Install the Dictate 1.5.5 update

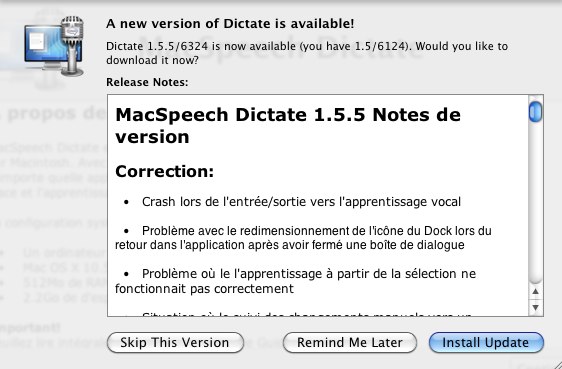pyautogui.click(x=486, y=342)
